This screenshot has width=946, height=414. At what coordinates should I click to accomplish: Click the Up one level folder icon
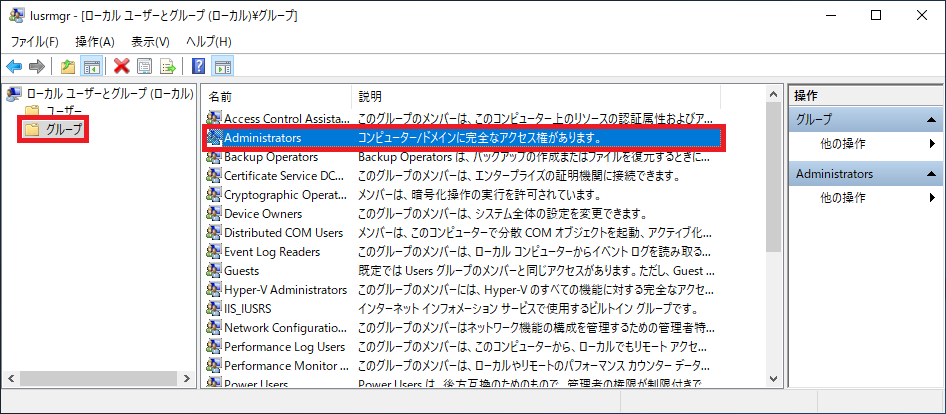(68, 66)
